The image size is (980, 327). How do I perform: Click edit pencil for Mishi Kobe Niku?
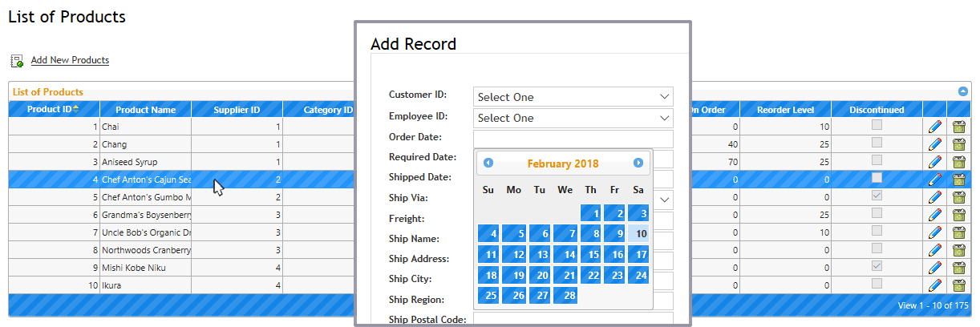(934, 268)
